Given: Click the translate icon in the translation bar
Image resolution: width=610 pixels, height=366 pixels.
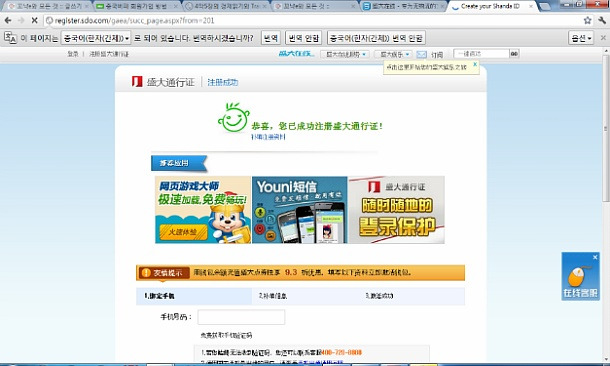Looking at the screenshot, I should [10, 38].
